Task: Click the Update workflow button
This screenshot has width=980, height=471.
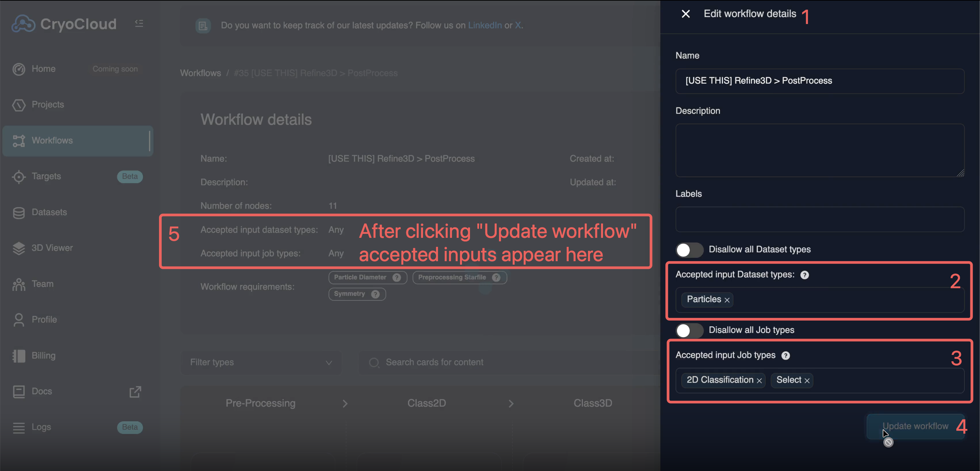Action: tap(915, 426)
